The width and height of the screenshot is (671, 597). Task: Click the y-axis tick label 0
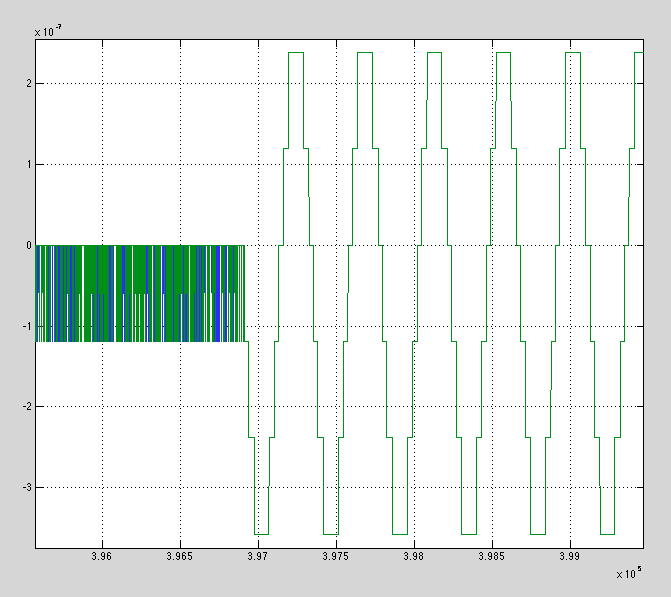[27, 245]
